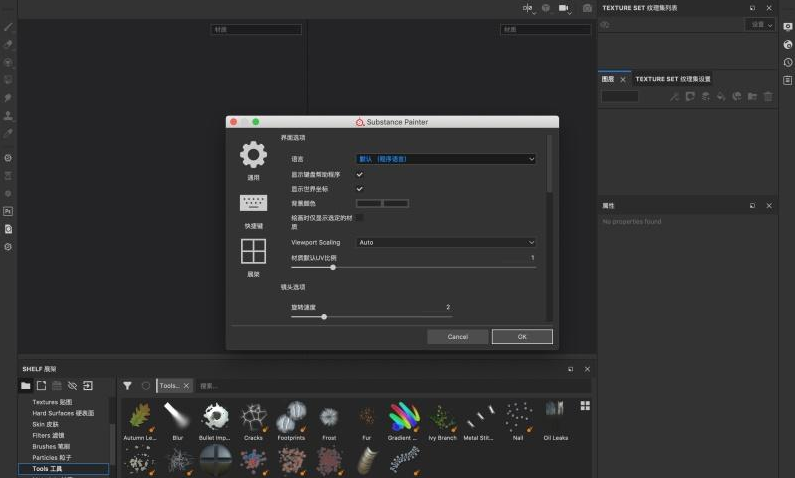Screen dimensions: 795x478
Task: Switch to the Layers tab
Action: 608,79
